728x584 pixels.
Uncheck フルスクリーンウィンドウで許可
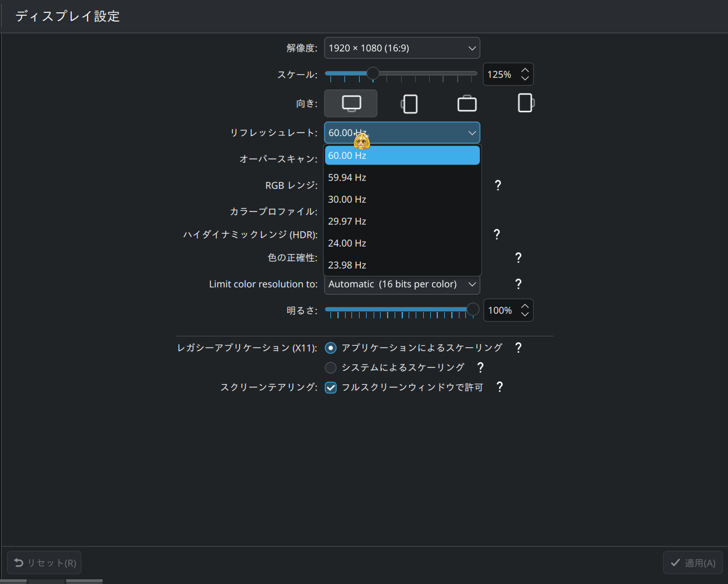pos(330,387)
